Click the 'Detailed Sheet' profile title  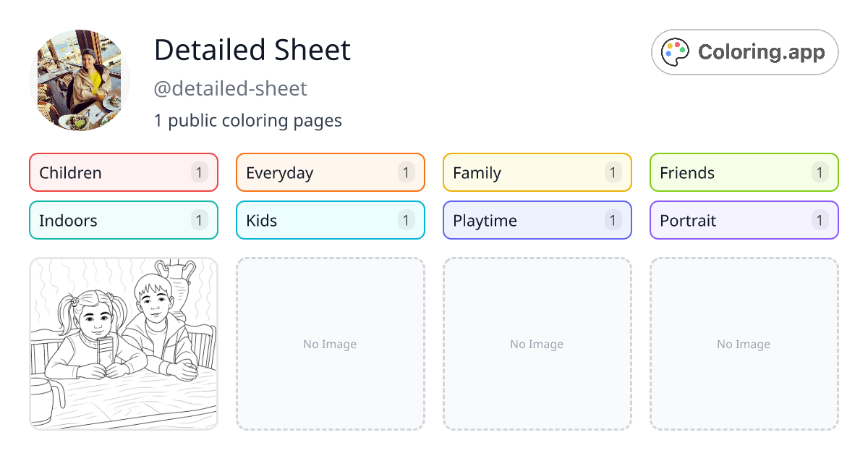pos(252,51)
